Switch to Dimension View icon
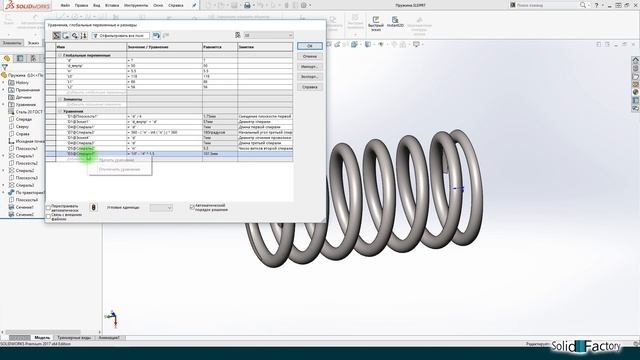The height and width of the screenshot is (360, 640). [75, 36]
